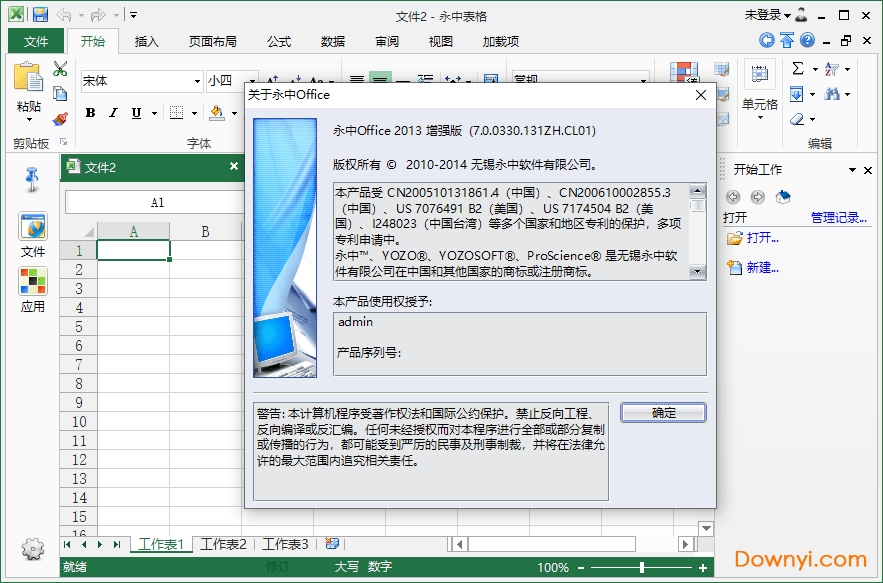
Task: Click the 文件 icon in left sidebar
Action: (x=33, y=227)
